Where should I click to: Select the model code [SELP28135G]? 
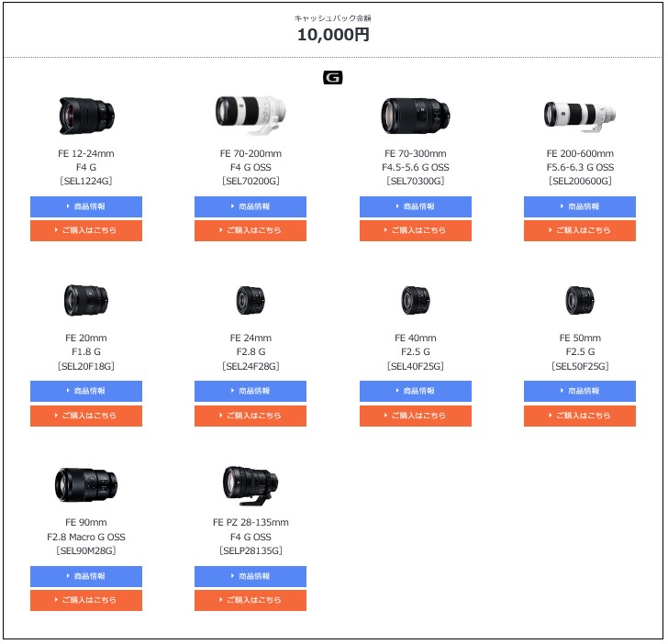point(250,550)
